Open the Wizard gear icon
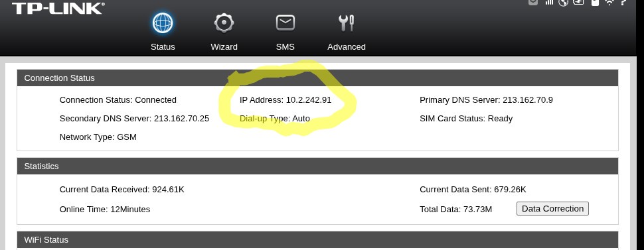 coord(224,23)
